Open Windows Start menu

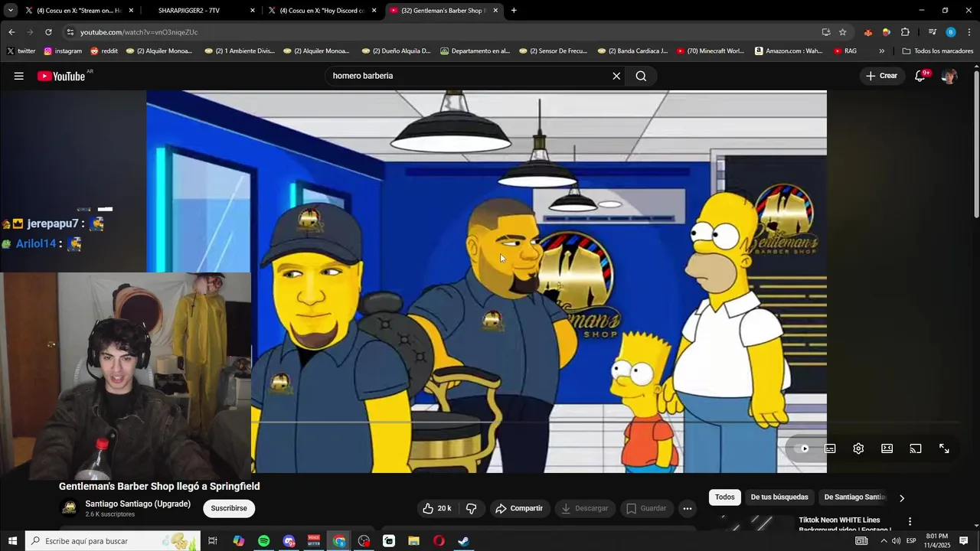[12, 541]
